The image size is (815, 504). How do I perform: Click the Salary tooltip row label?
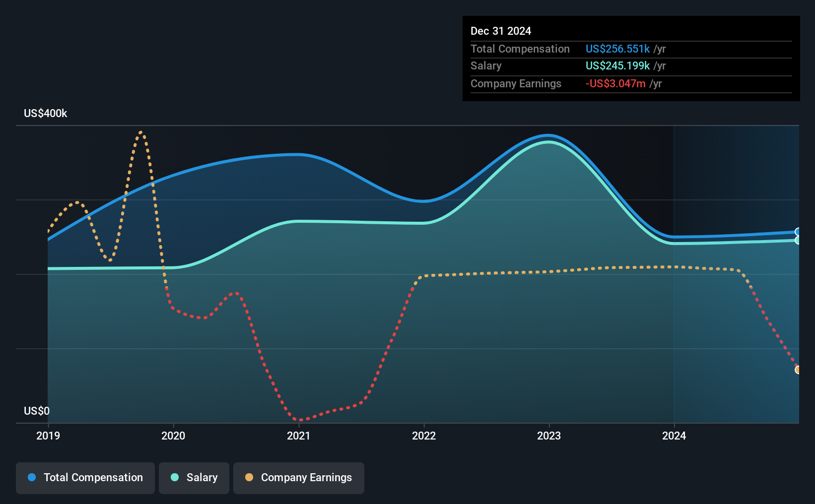click(x=486, y=65)
